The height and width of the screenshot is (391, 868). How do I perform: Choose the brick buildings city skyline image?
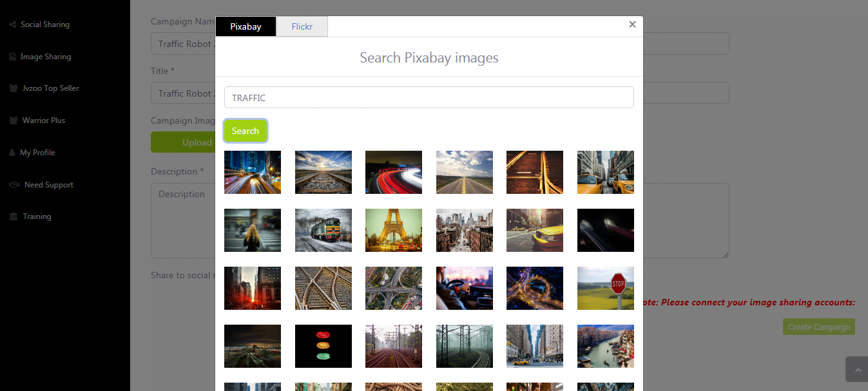pyautogui.click(x=465, y=230)
